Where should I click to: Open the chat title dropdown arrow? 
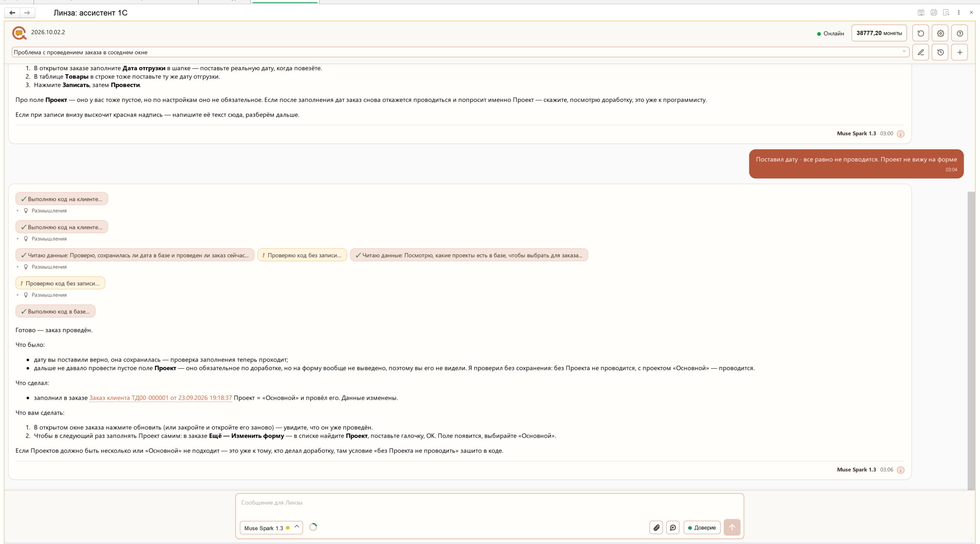coord(904,52)
